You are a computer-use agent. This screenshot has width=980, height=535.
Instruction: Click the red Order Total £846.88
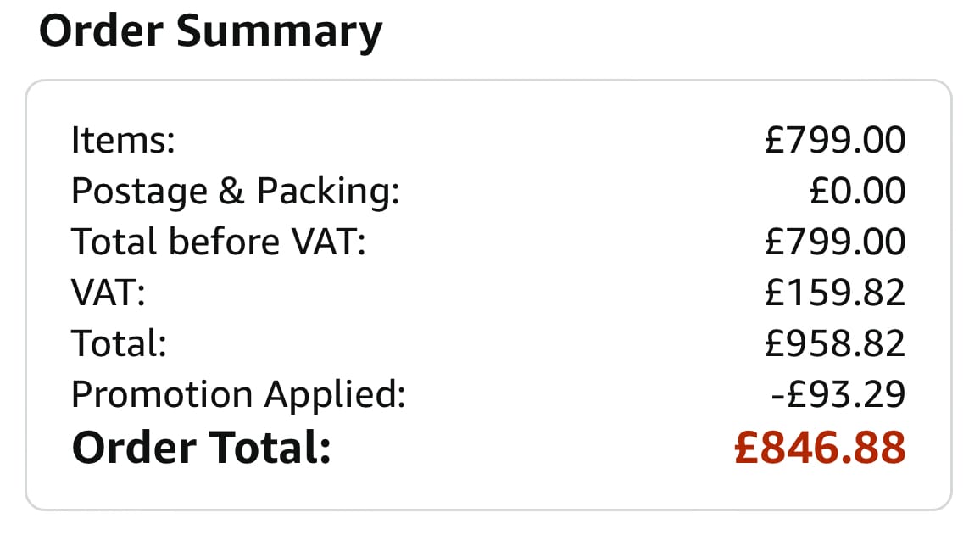click(820, 449)
